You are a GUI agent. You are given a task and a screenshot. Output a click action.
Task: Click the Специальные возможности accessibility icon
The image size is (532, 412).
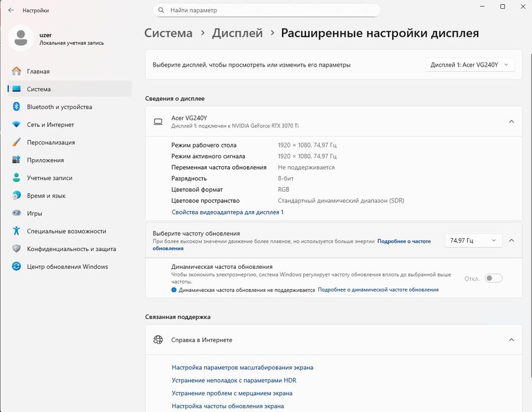17,230
